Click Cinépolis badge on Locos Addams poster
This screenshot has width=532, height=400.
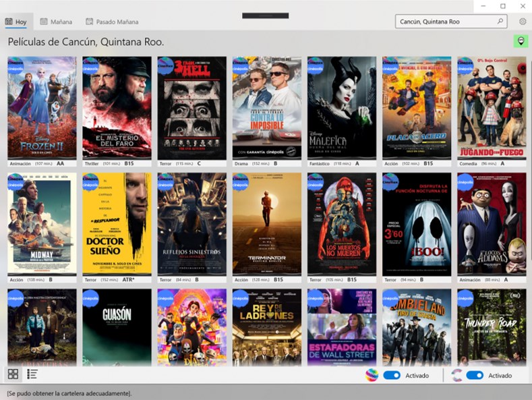(x=465, y=182)
